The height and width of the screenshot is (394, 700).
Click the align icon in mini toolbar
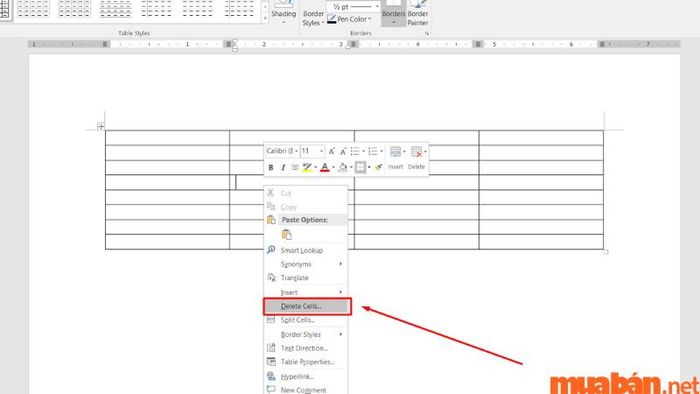pos(295,167)
